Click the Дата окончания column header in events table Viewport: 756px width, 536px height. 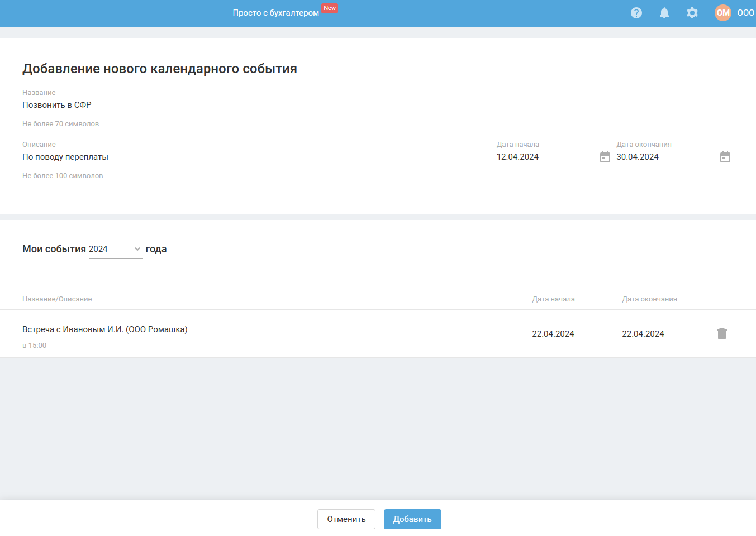click(649, 299)
